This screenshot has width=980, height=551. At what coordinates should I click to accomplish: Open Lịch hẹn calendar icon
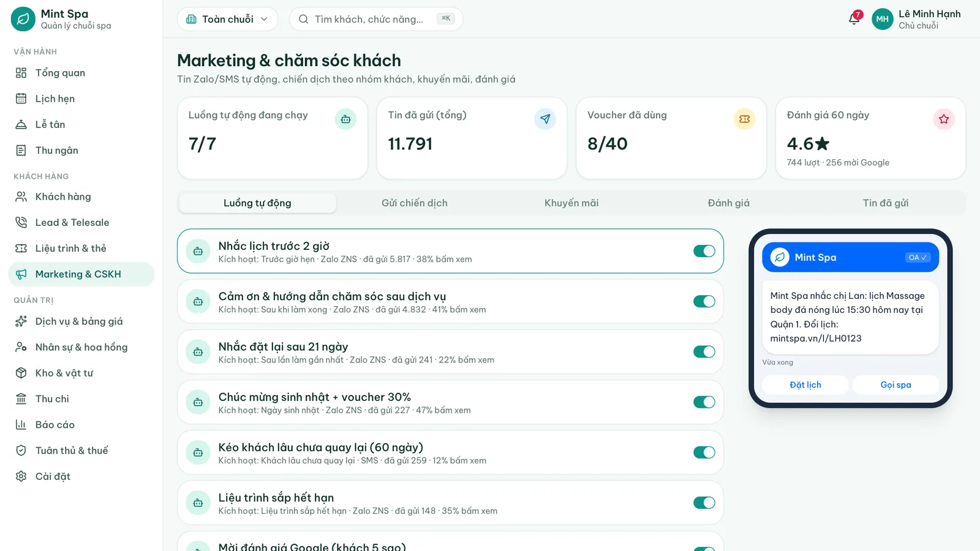(21, 99)
